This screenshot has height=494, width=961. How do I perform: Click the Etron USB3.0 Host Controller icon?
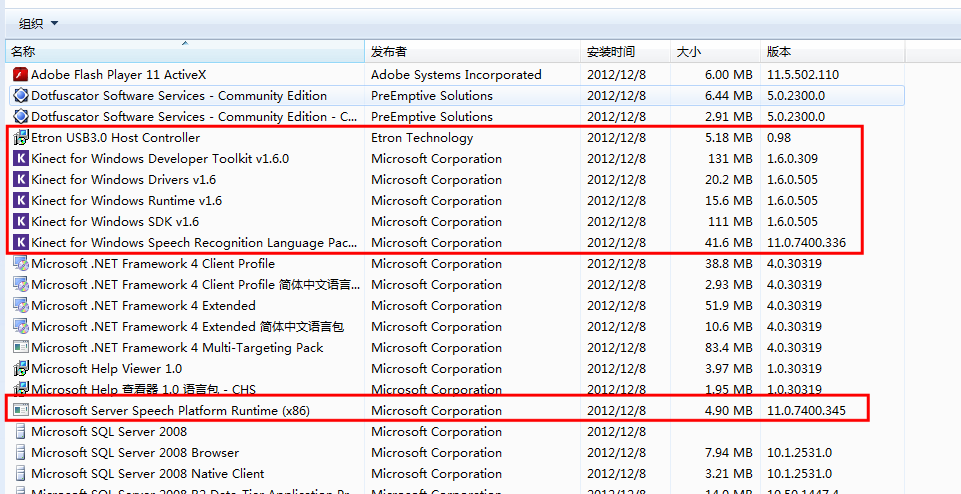[x=21, y=138]
